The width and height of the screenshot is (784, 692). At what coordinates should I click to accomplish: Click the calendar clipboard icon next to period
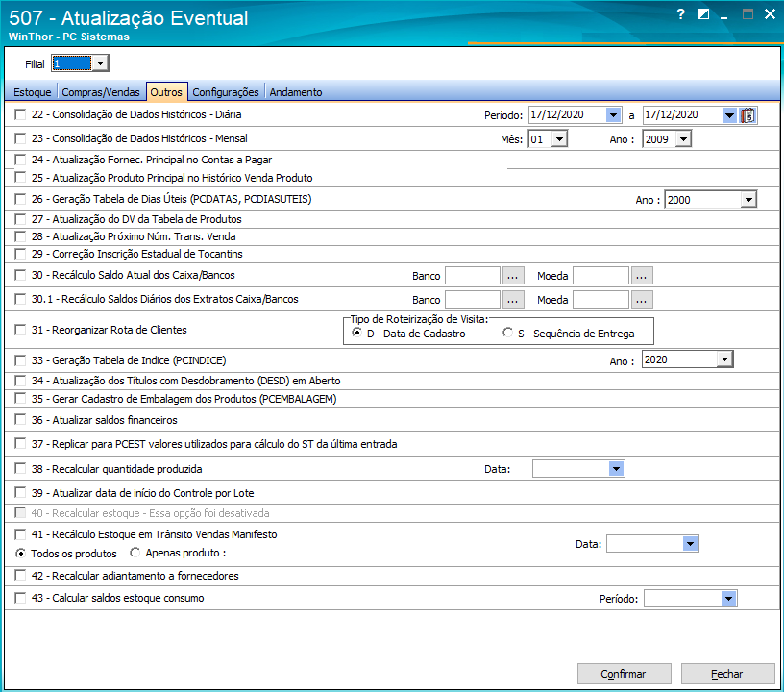click(x=747, y=115)
